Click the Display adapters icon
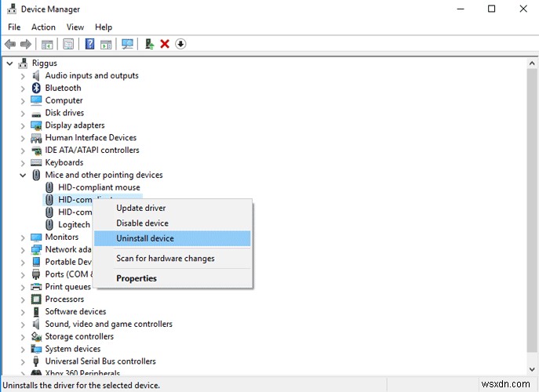The image size is (539, 392). click(36, 125)
